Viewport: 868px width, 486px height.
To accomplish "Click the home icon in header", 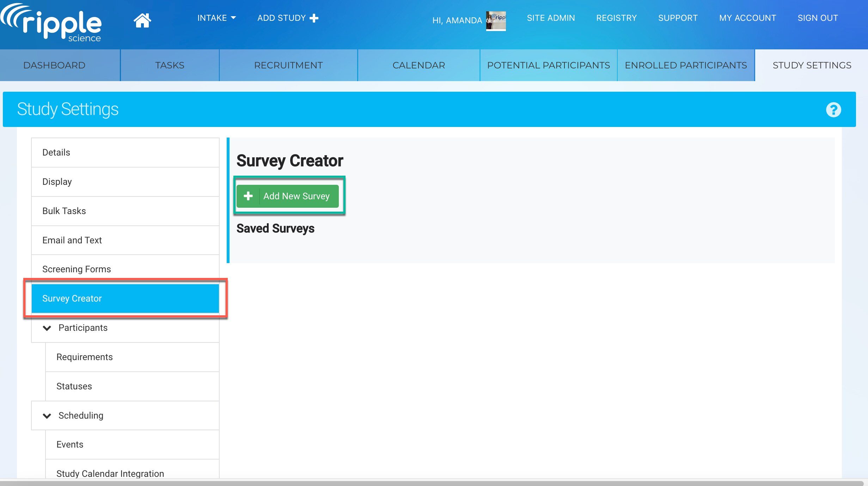I will (x=142, y=20).
